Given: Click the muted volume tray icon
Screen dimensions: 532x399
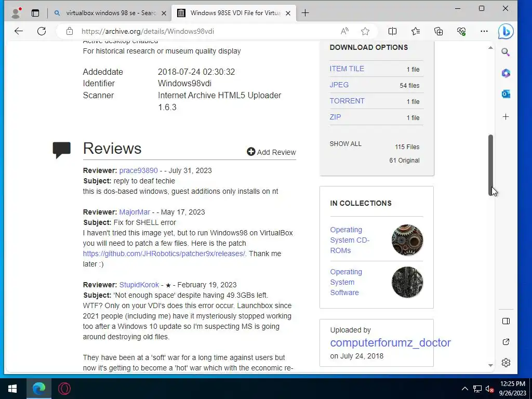Looking at the screenshot, I should click(489, 389).
